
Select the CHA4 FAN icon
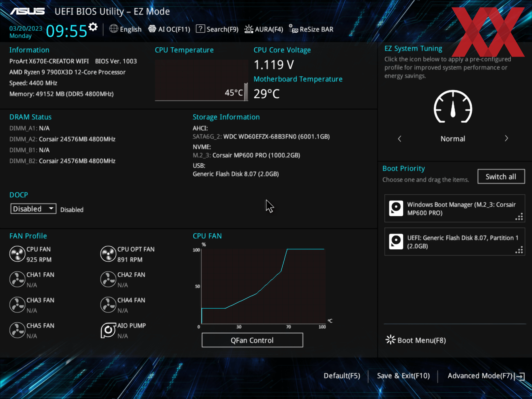point(108,305)
